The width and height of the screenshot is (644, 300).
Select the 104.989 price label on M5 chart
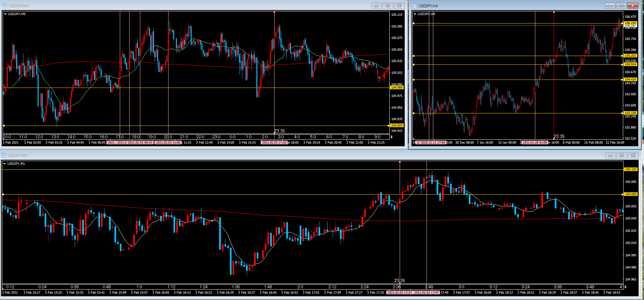396,88
